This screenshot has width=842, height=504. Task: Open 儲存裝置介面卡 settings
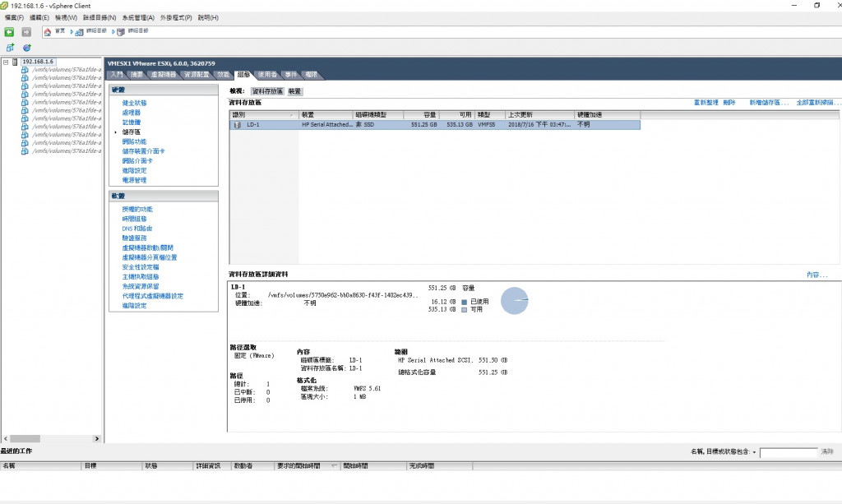click(143, 151)
